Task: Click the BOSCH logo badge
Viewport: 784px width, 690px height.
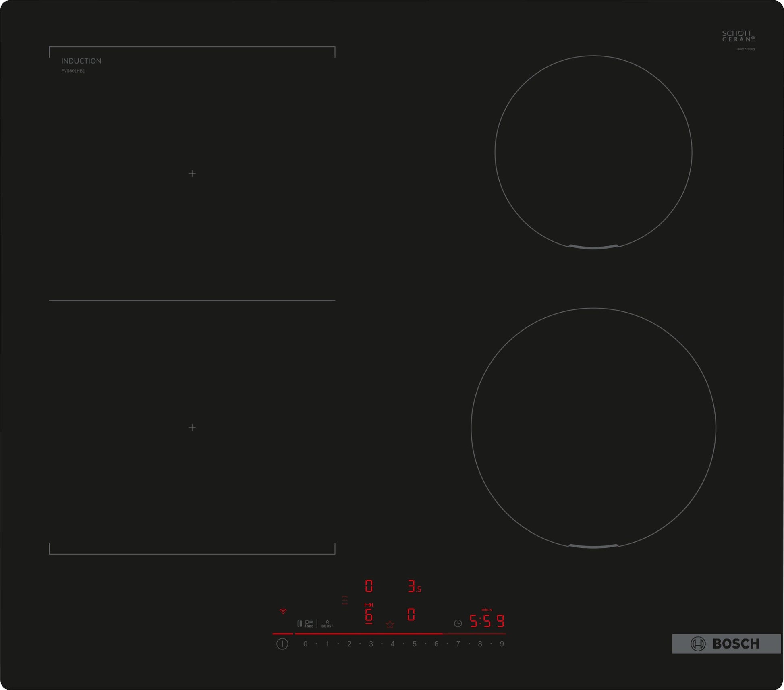Action: [x=726, y=644]
